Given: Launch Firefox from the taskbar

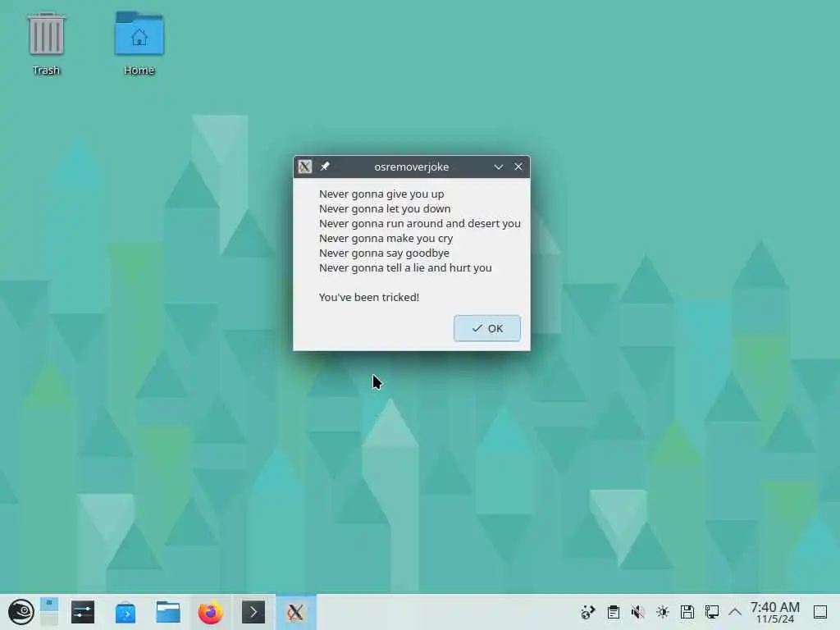Looking at the screenshot, I should [211, 612].
